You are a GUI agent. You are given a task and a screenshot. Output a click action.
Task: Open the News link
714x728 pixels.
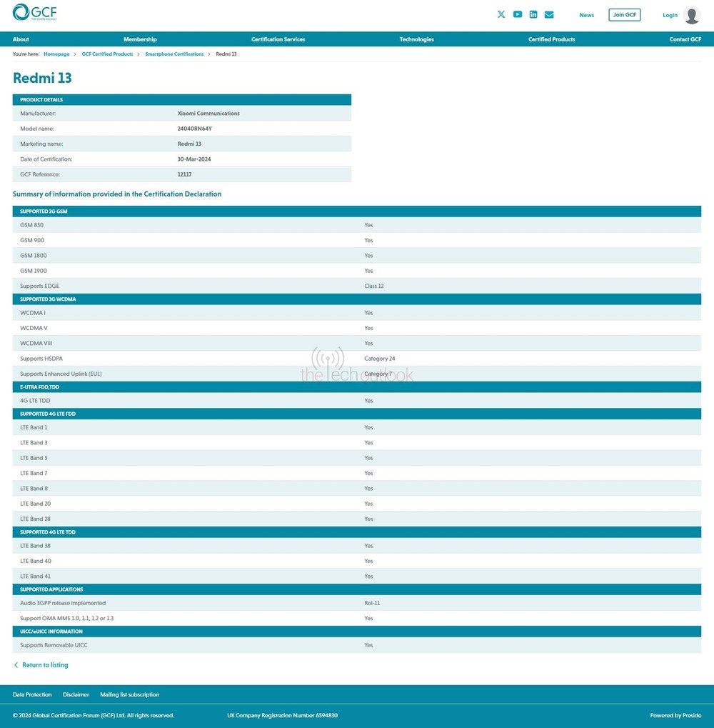pyautogui.click(x=586, y=15)
